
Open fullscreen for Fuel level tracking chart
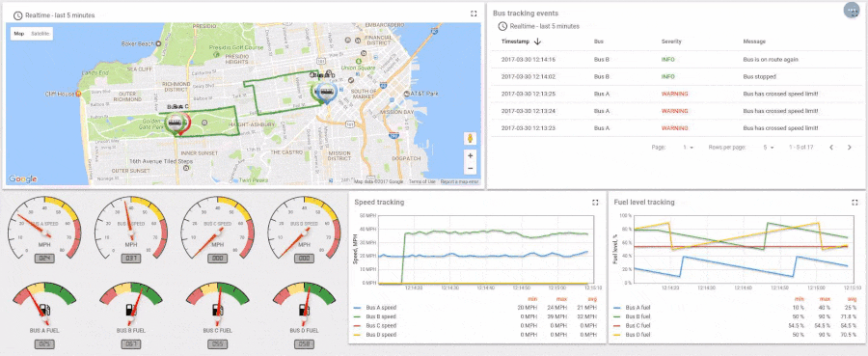(x=854, y=203)
